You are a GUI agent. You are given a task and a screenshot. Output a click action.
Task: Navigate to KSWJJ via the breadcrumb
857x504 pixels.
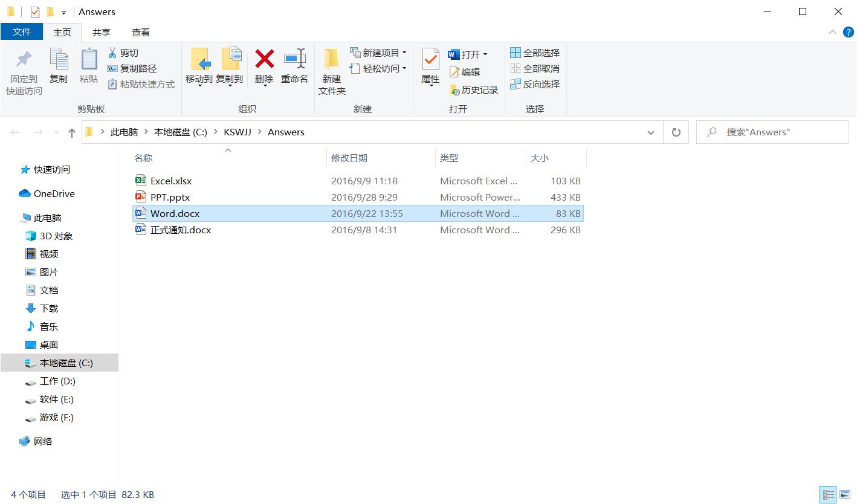(x=238, y=132)
